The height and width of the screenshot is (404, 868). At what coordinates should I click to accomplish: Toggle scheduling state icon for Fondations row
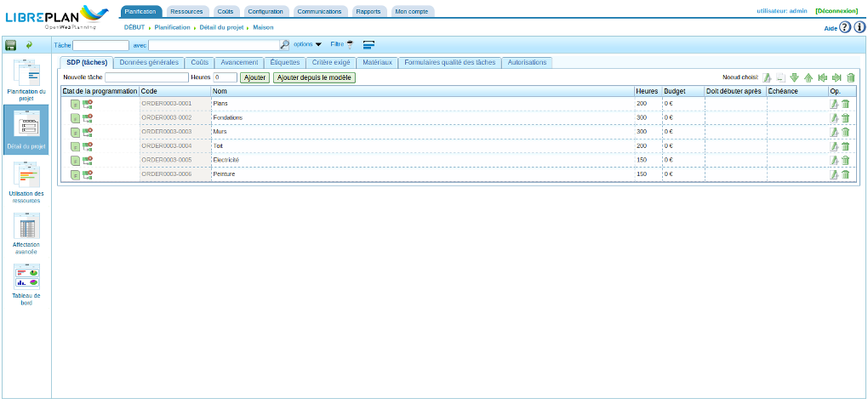tap(75, 118)
